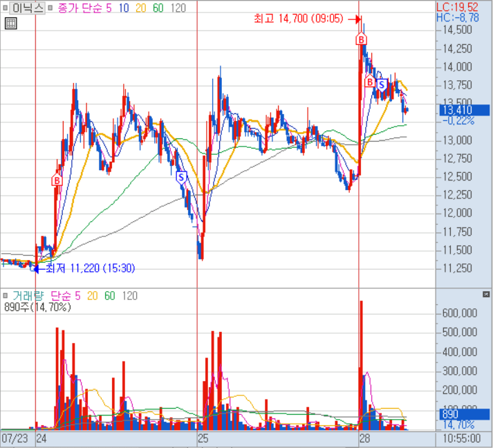Open the 이닉스 stock name selector
The image size is (493, 448).
(28, 8)
